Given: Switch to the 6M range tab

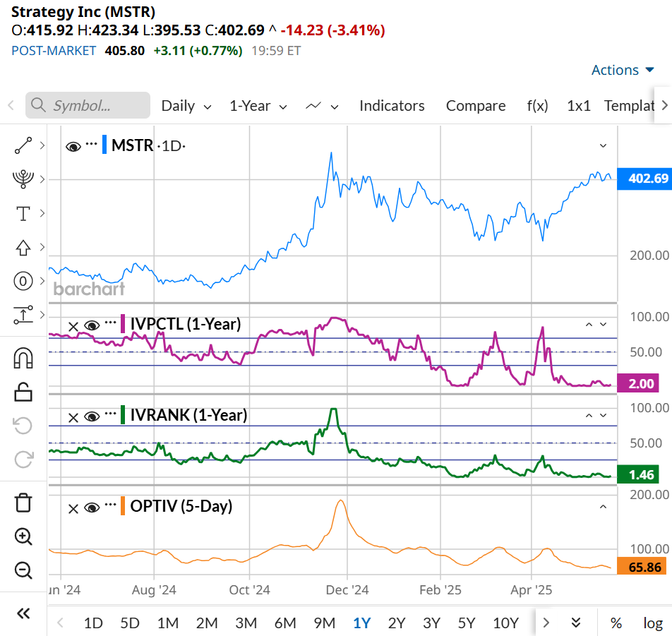Looking at the screenshot, I should pyautogui.click(x=284, y=623).
